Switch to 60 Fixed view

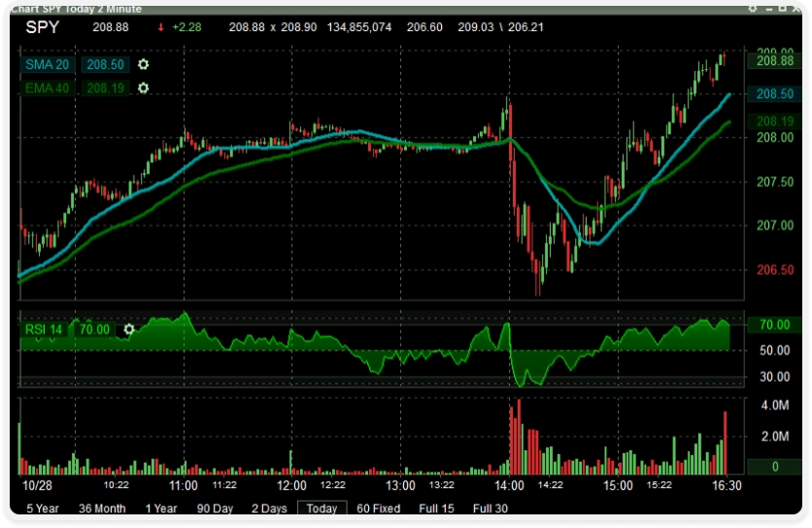pos(379,509)
